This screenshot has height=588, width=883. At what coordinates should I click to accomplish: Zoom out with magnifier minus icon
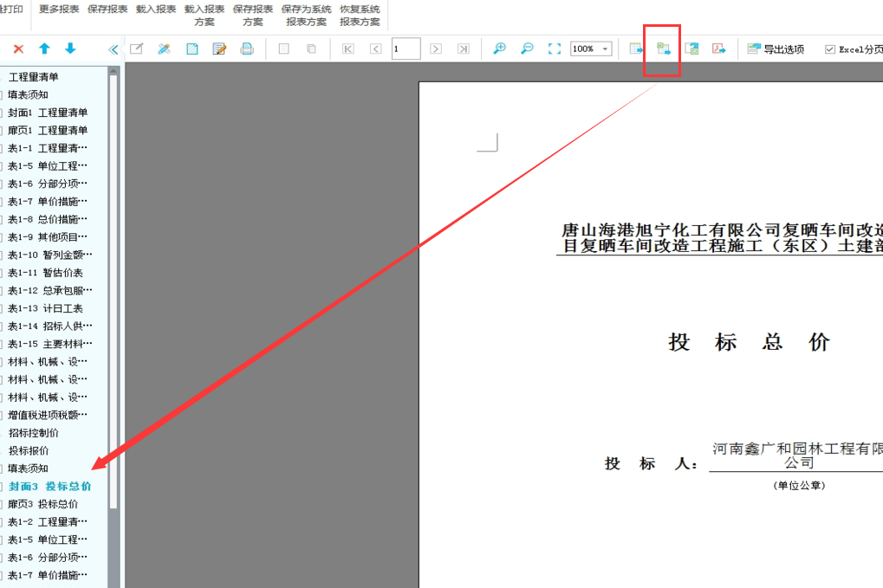tap(527, 49)
